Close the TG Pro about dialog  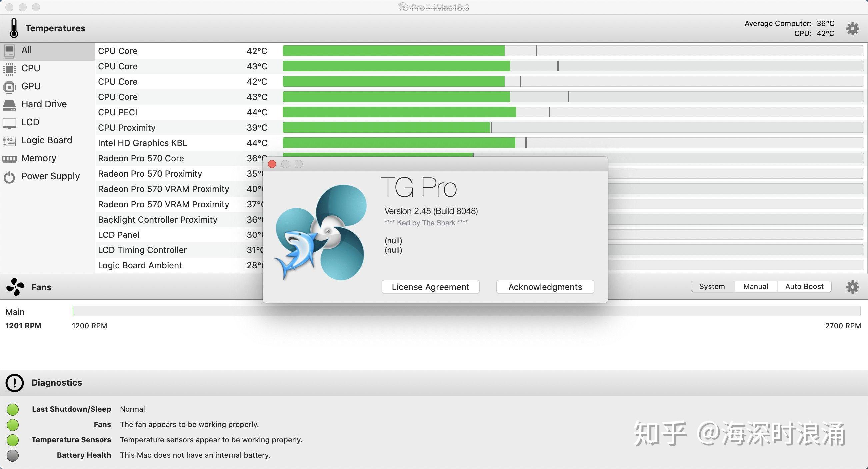(272, 164)
